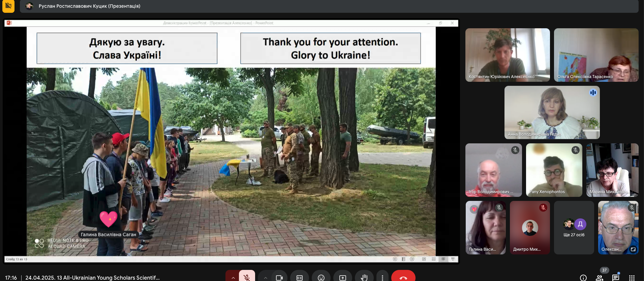Select Анна Володимирівна Гедьо video tile
The height and width of the screenshot is (281, 644).
[x=552, y=112]
